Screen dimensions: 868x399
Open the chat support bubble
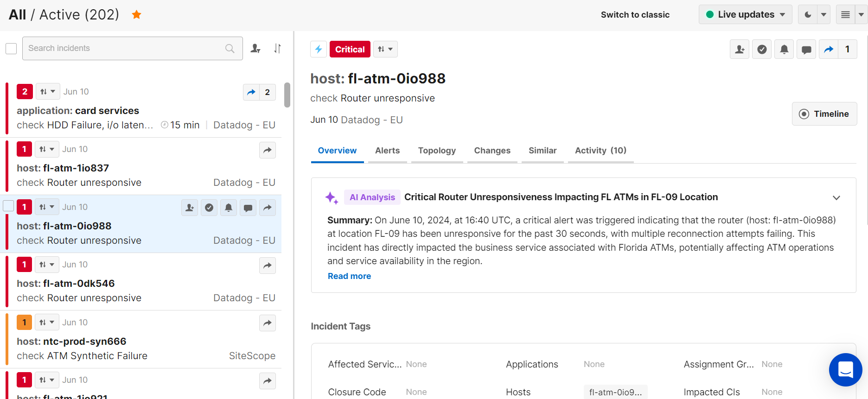pos(845,369)
